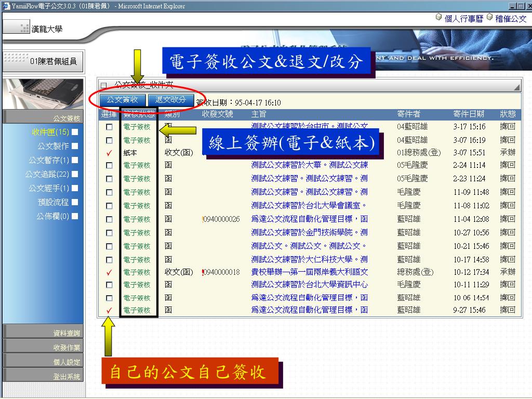The width and height of the screenshot is (532, 399).
Task: Open 稽催公文 link
Action: 511,19
